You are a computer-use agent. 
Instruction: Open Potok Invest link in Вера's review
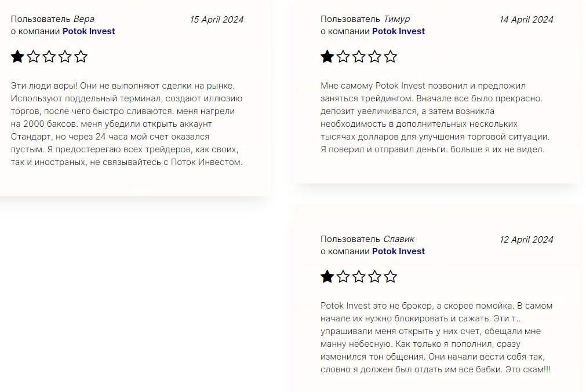89,31
